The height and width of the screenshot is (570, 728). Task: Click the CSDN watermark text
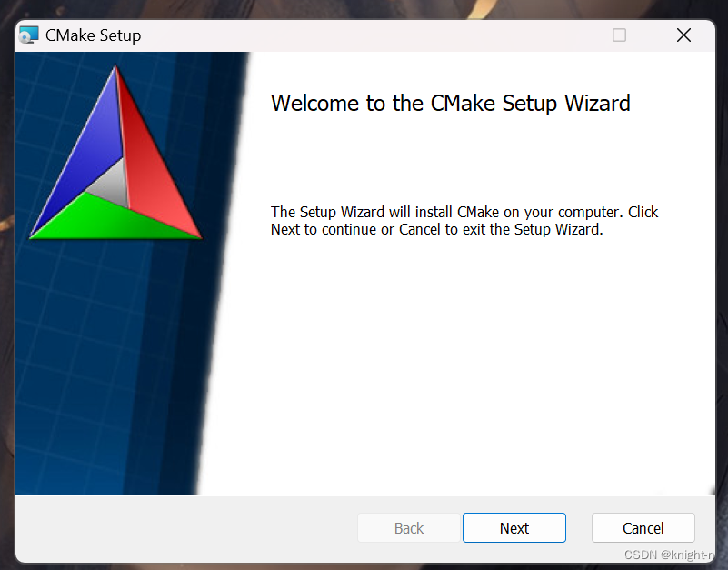666,555
